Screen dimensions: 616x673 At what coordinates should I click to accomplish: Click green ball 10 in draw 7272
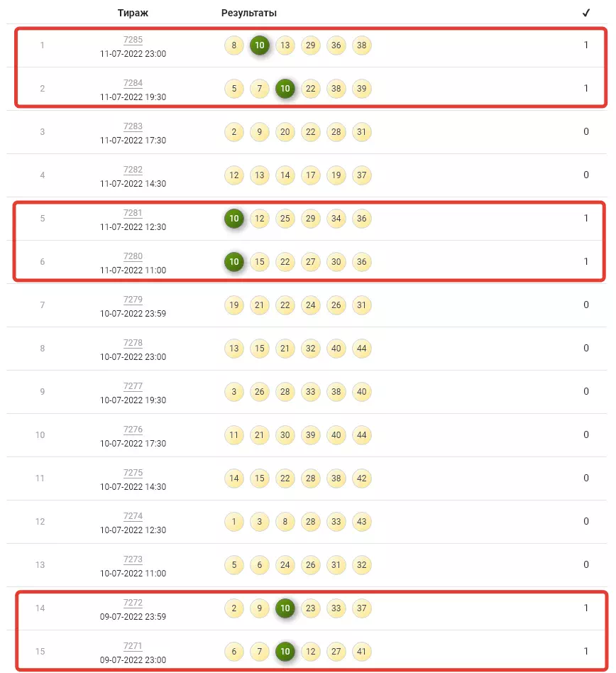(285, 608)
